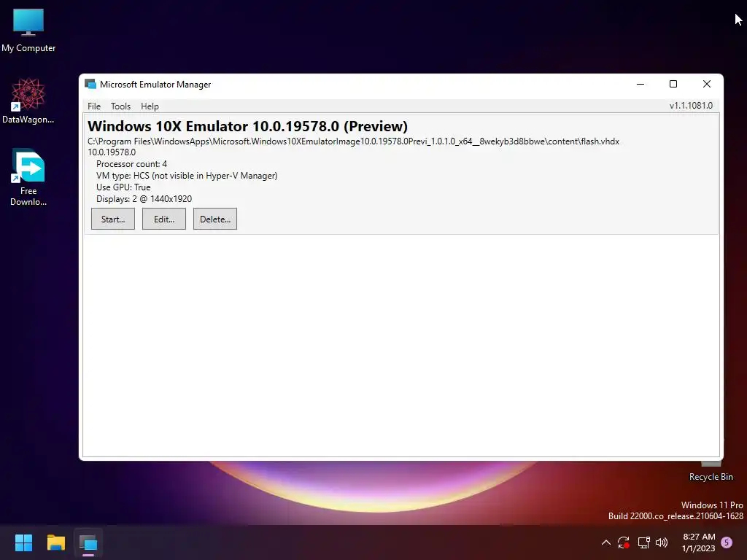Open the Help menu
The image size is (747, 560).
coord(150,106)
